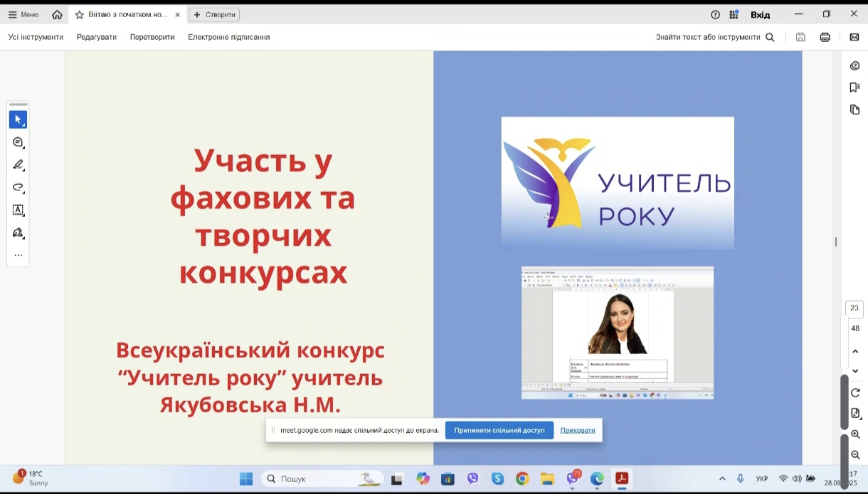
Task: Click the current page number field
Action: pos(854,308)
